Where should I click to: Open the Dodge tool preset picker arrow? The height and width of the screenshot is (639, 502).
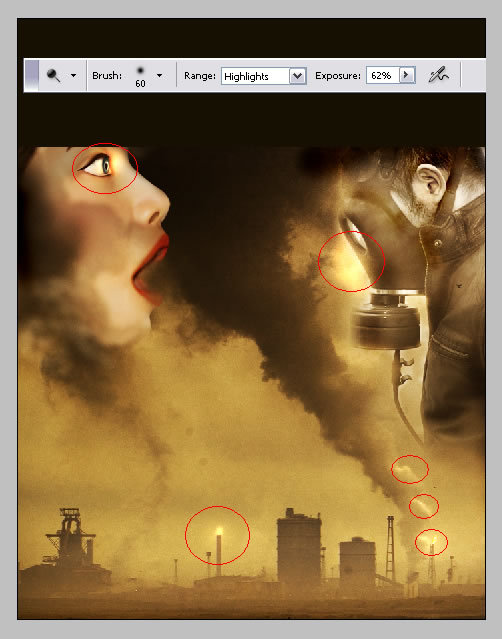73,75
